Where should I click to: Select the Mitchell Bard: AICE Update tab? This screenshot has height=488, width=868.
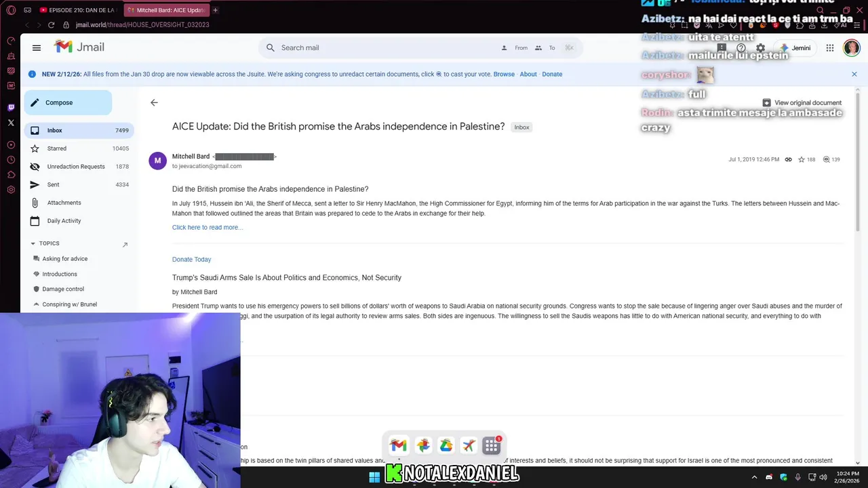point(165,10)
